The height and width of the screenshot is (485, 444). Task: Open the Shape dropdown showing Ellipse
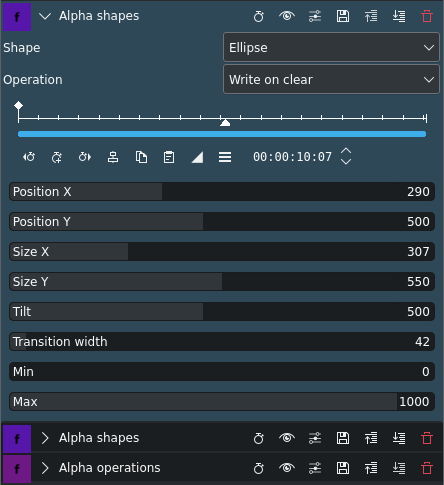tap(331, 47)
